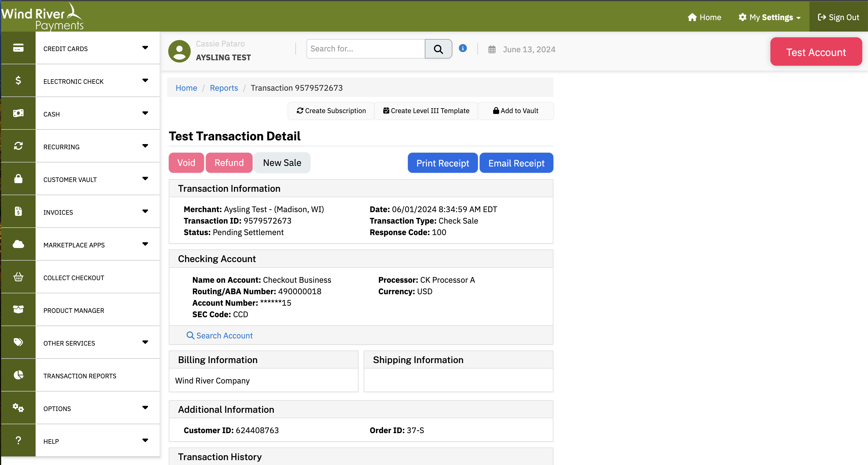Click the Help question mark icon
Image resolution: width=868 pixels, height=465 pixels.
pos(18,440)
